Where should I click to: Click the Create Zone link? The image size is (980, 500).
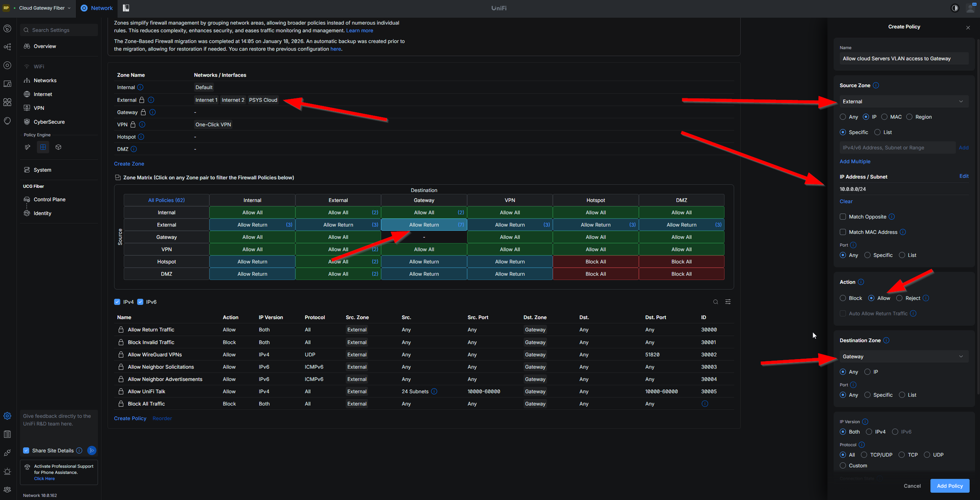[129, 164]
